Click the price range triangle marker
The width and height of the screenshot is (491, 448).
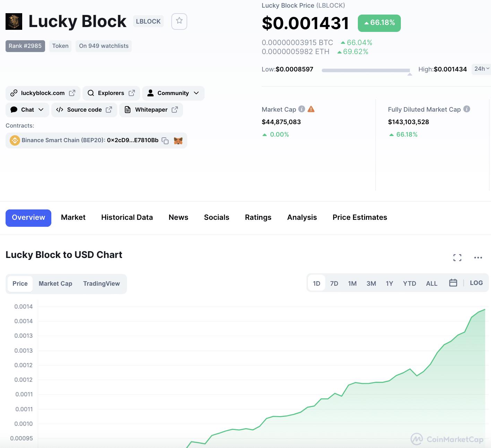pyautogui.click(x=410, y=74)
